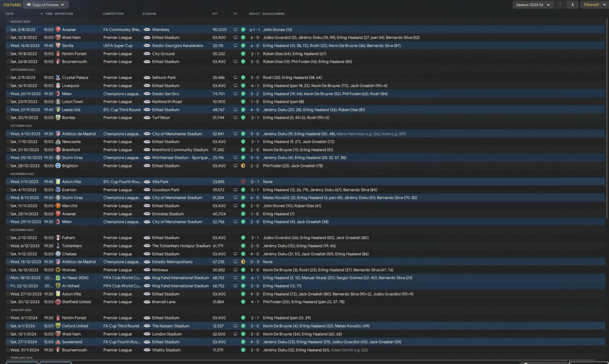Open The Tottenham Hotspur Stadium link

pos(181,246)
